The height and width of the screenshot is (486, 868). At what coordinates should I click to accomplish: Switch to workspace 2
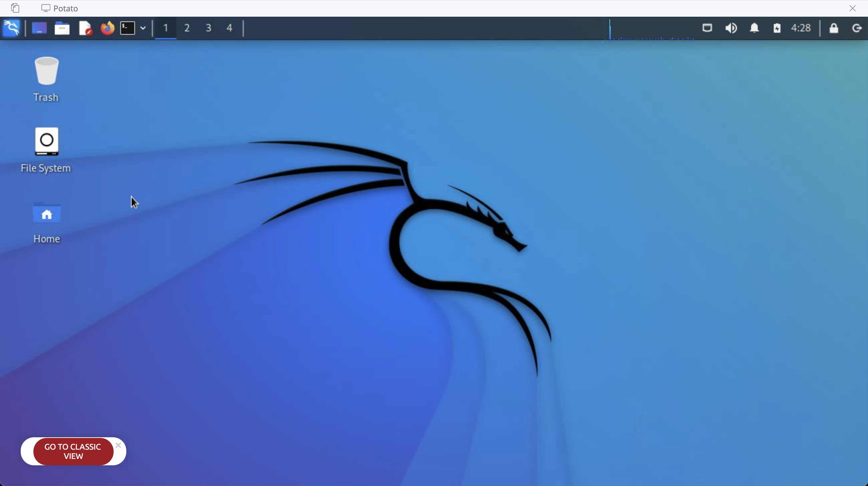(187, 28)
